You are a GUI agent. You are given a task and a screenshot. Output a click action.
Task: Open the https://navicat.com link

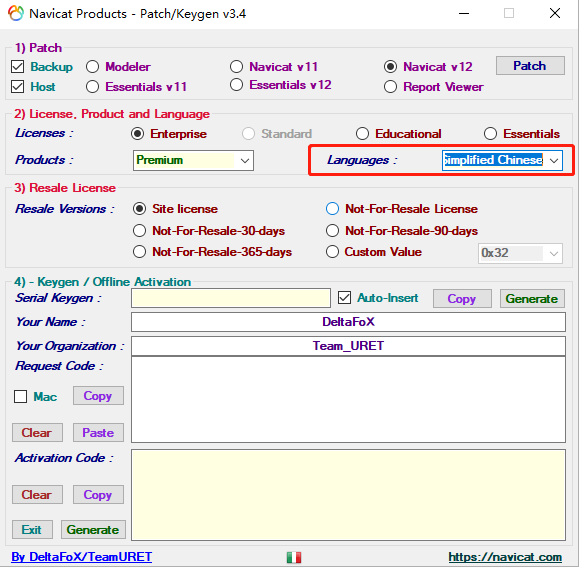click(505, 557)
